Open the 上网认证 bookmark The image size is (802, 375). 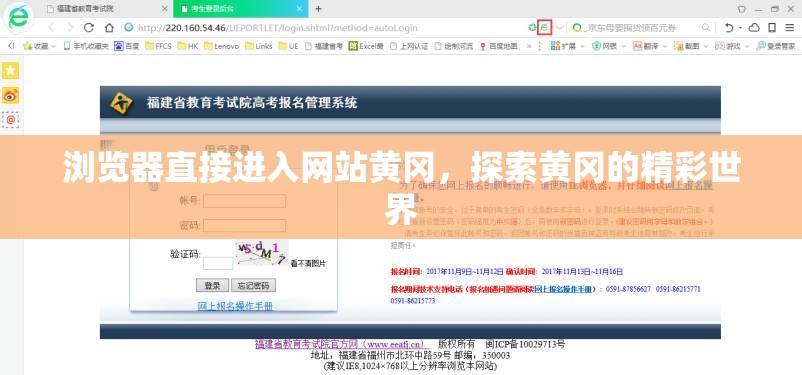coord(409,46)
